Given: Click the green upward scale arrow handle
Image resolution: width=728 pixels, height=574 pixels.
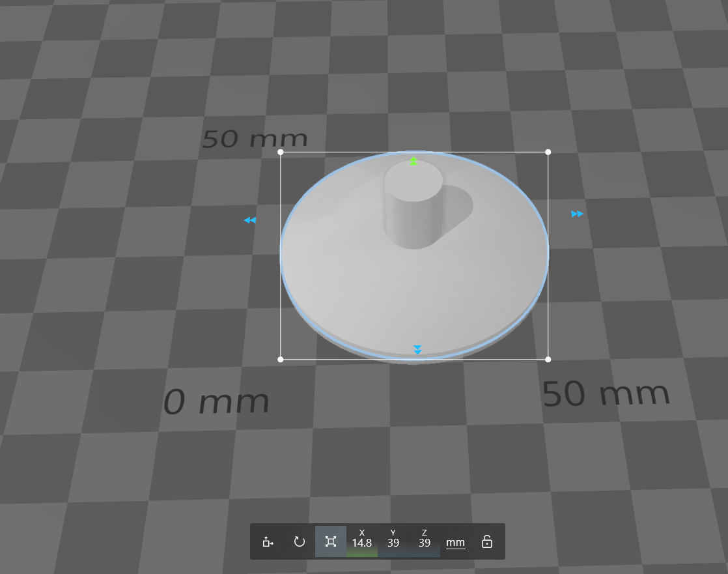Looking at the screenshot, I should click(413, 161).
